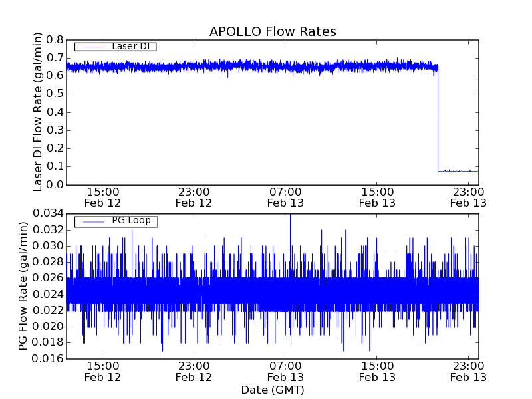532x399 pixels.
Task: Click "15:00 Feb 12" under the PG Loop plot
Action: pos(102,372)
